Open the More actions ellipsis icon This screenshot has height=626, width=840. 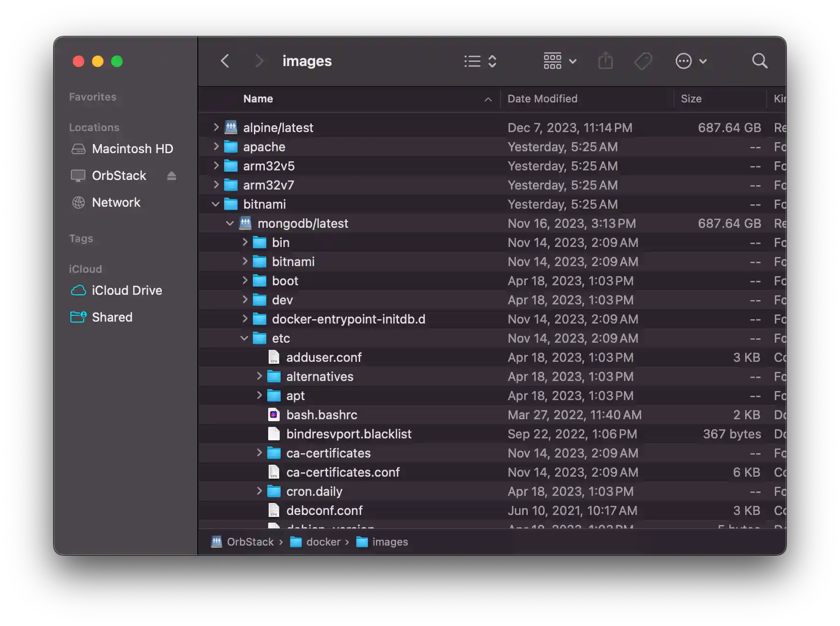coord(683,61)
